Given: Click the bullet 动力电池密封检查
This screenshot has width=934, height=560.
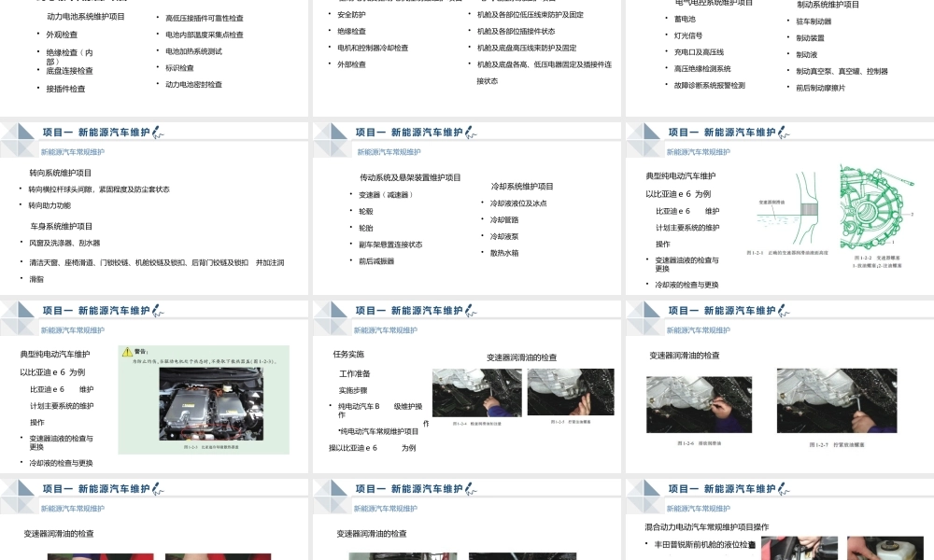Looking at the screenshot, I should click(x=193, y=85).
